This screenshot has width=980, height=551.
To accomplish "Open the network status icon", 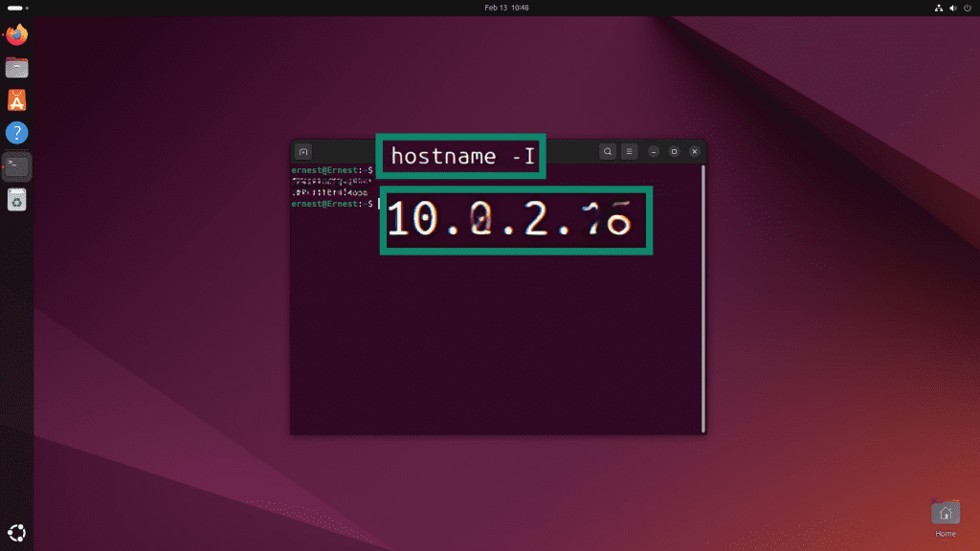I will pos(939,8).
